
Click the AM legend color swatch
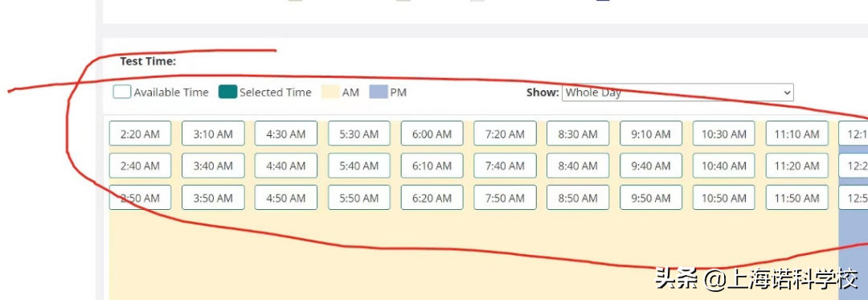click(330, 92)
